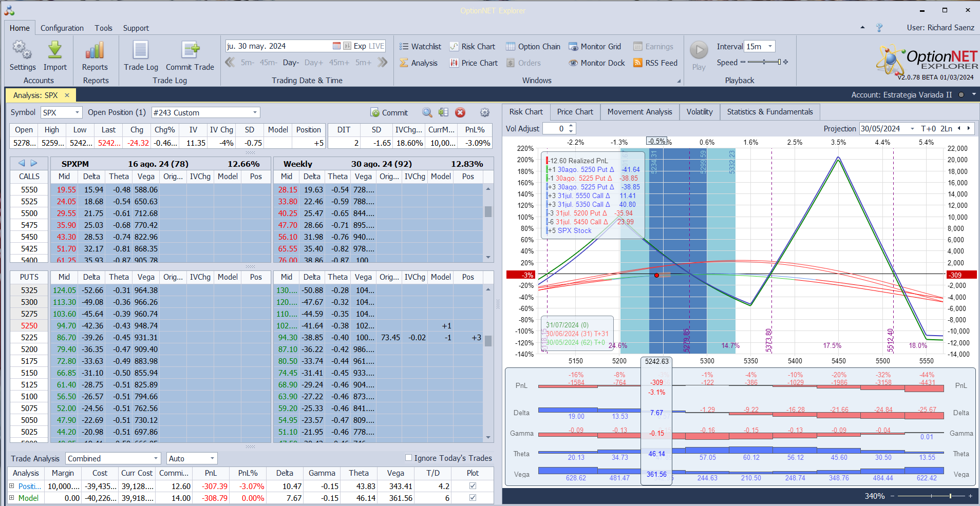Image resolution: width=980 pixels, height=506 pixels.
Task: Open the Auto dropdown
Action: [212, 458]
